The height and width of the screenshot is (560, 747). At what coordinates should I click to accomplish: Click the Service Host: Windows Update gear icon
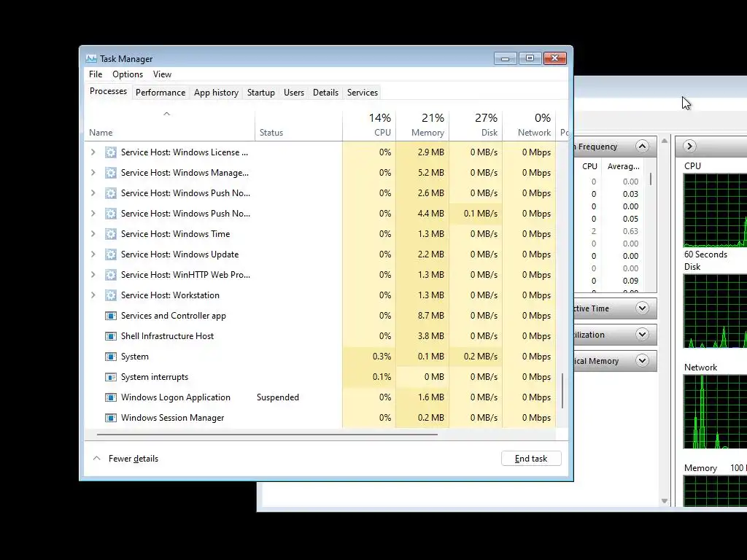[111, 254]
